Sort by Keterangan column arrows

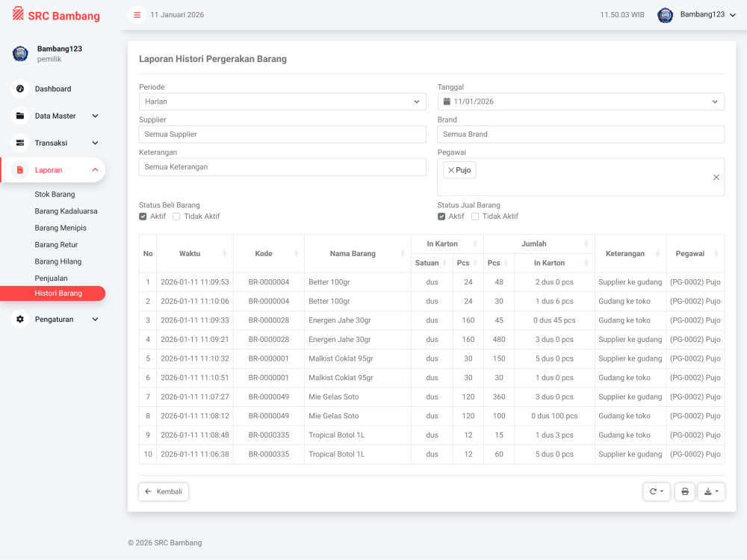(x=657, y=253)
